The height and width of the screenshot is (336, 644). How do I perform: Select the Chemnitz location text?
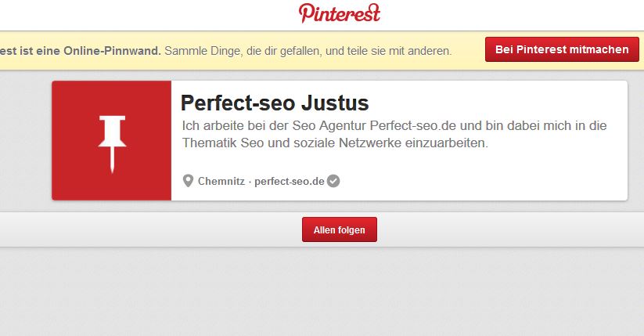tap(221, 181)
